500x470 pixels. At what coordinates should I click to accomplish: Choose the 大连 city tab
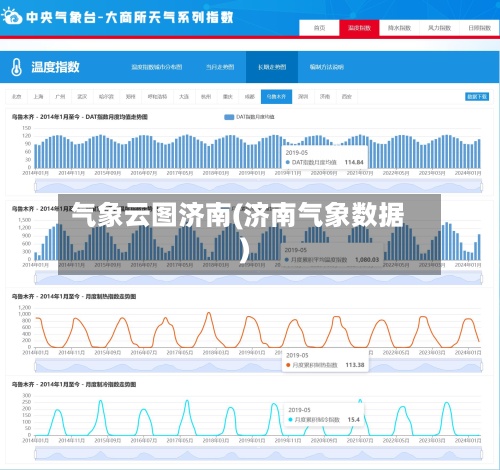pyautogui.click(x=184, y=97)
